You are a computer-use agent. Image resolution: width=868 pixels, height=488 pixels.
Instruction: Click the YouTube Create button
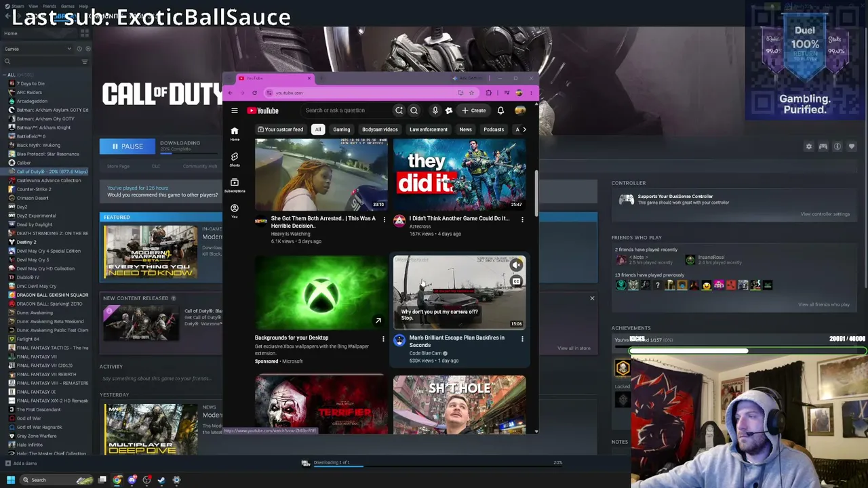[474, 110]
